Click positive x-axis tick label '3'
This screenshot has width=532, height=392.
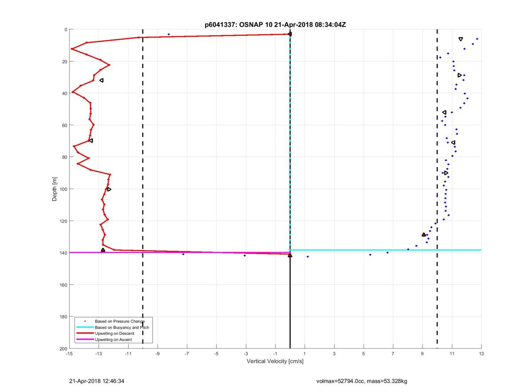(x=334, y=354)
